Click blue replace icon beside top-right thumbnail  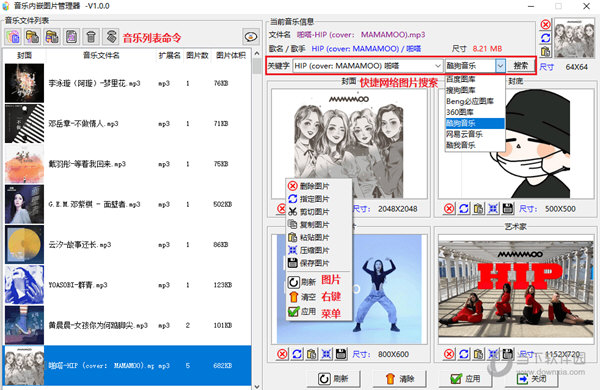coord(545,38)
